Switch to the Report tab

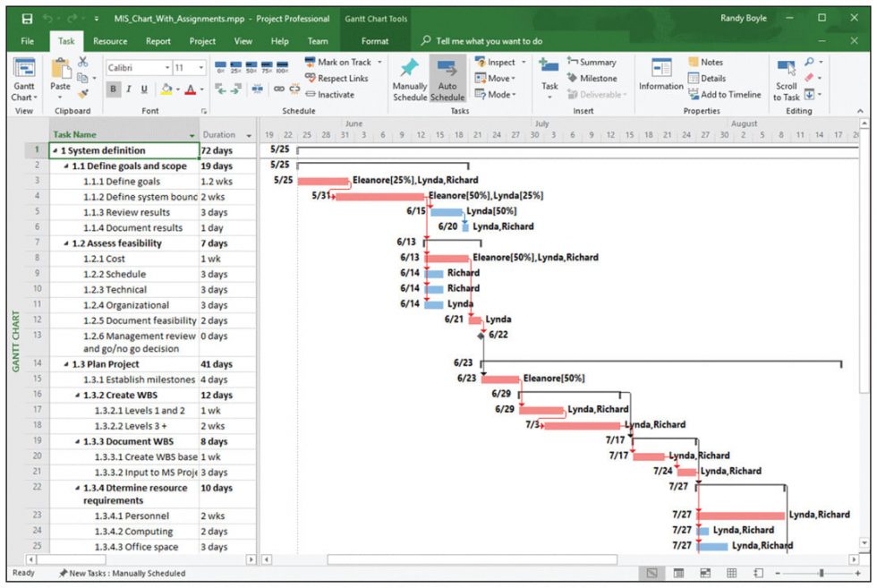coord(158,41)
